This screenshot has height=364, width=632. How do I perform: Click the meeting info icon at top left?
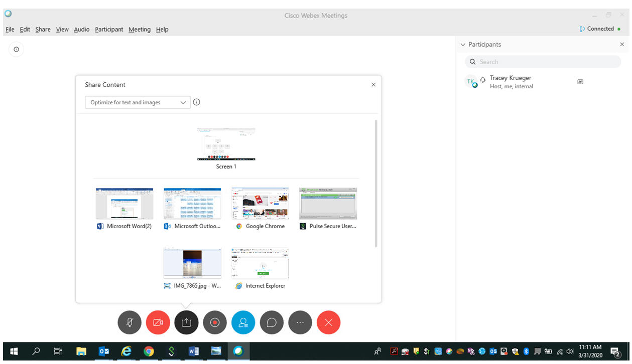tap(16, 49)
